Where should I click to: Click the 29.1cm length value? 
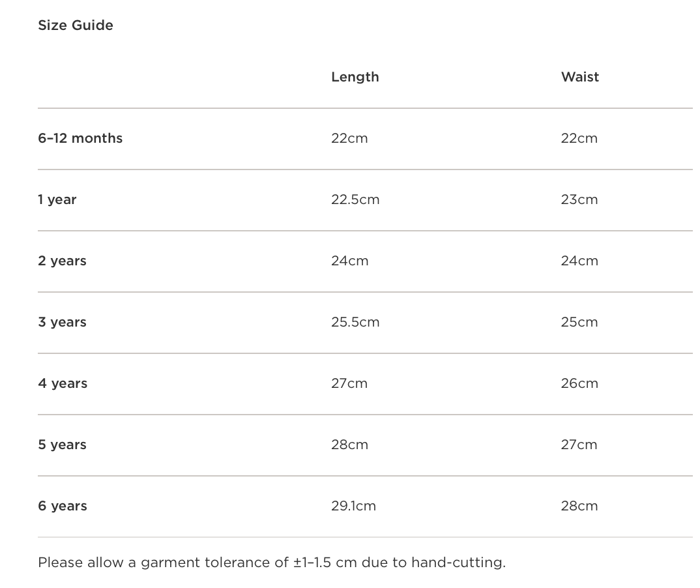point(353,506)
